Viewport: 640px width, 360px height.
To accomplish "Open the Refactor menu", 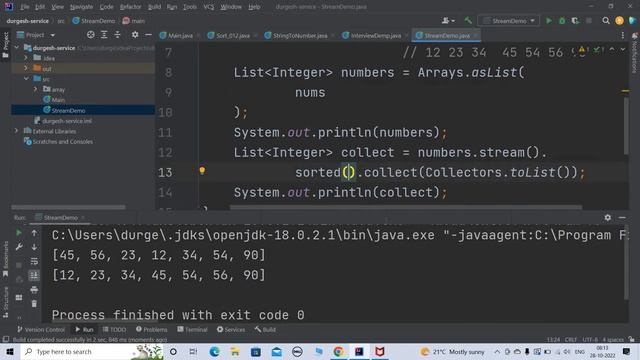I will click(130, 7).
